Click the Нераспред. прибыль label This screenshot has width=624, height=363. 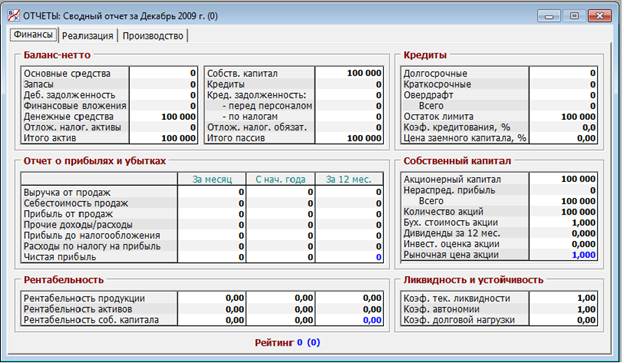[x=449, y=190]
